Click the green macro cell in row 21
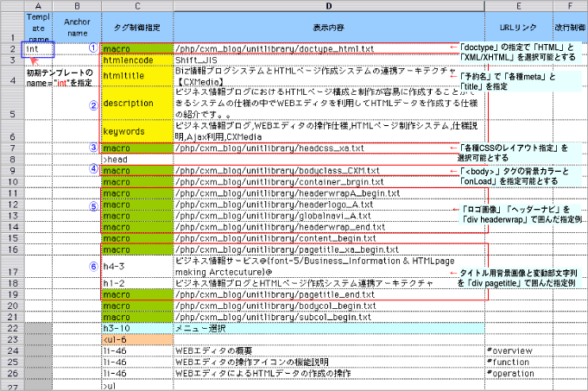 pyautogui.click(x=137, y=317)
